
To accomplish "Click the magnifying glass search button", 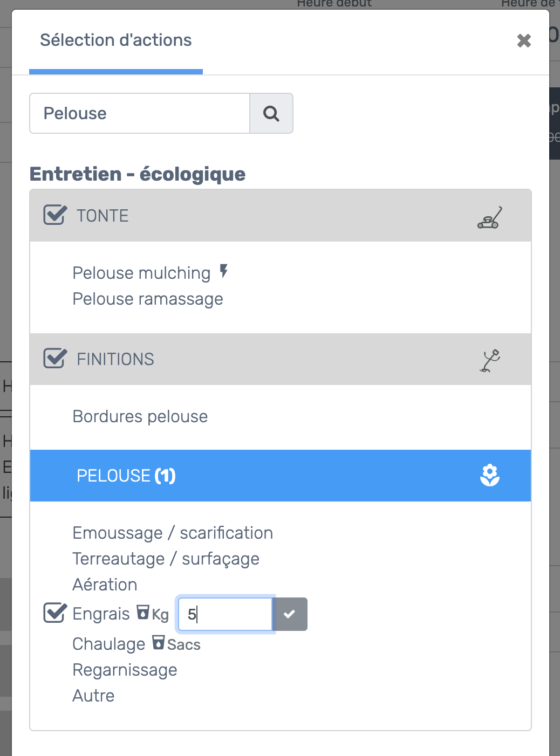I will click(x=271, y=113).
